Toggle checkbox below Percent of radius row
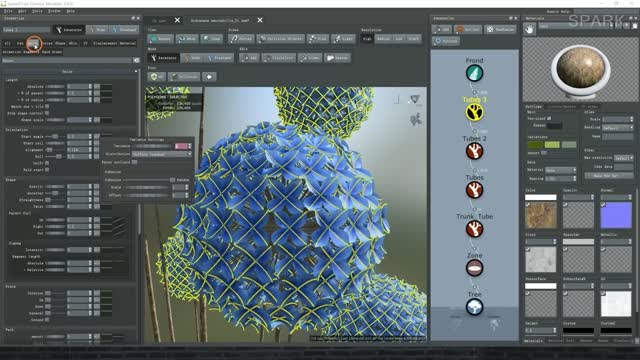Image resolution: width=640 pixels, height=360 pixels. click(x=47, y=107)
